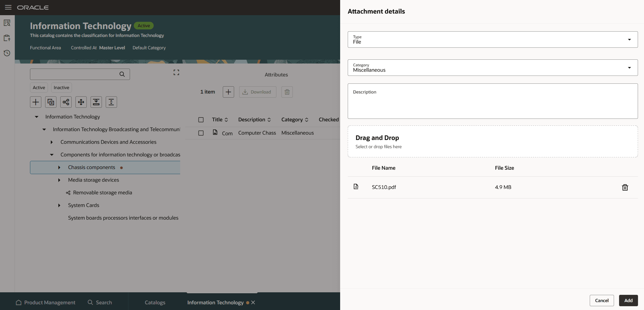Click the import/upload icon in the left sidebar
This screenshot has width=644, height=310.
pyautogui.click(x=7, y=38)
